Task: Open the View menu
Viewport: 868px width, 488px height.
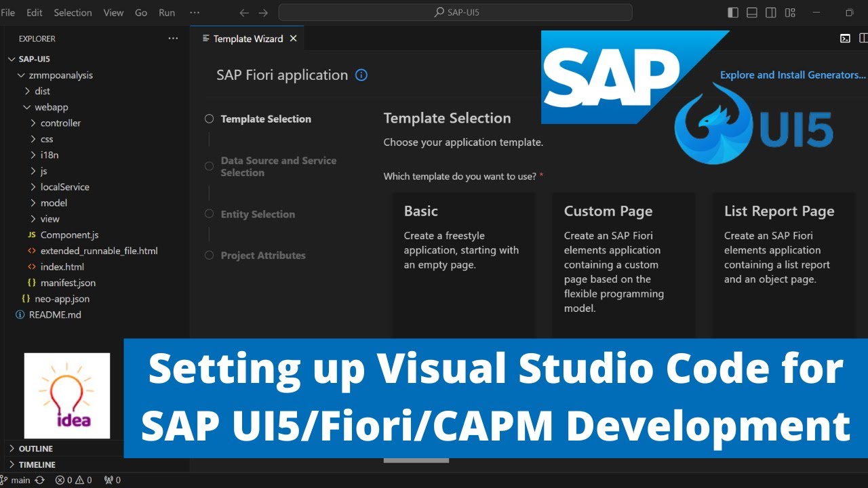Action: click(x=113, y=13)
